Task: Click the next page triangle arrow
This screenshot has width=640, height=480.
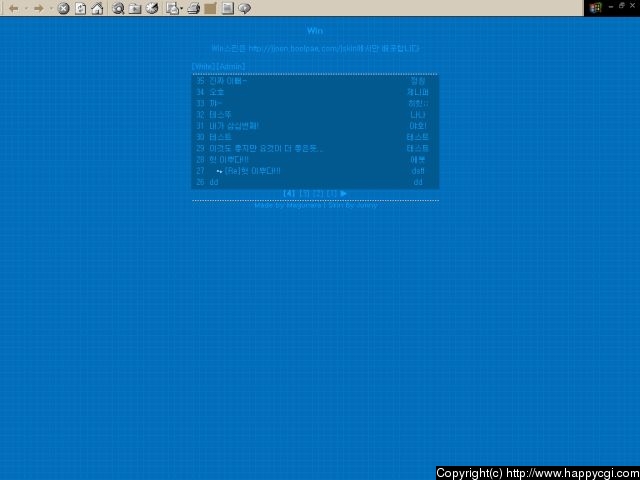Action: (x=343, y=193)
